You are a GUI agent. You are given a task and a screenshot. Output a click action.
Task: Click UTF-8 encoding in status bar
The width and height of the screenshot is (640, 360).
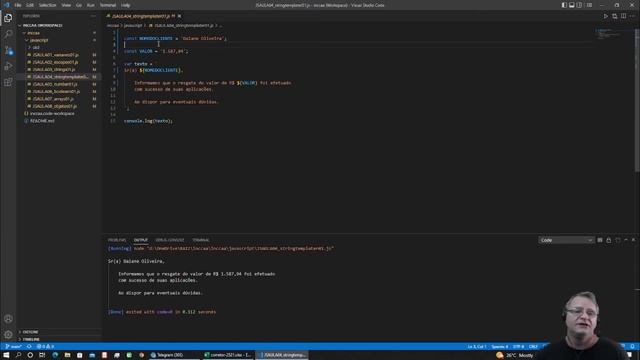518,347
